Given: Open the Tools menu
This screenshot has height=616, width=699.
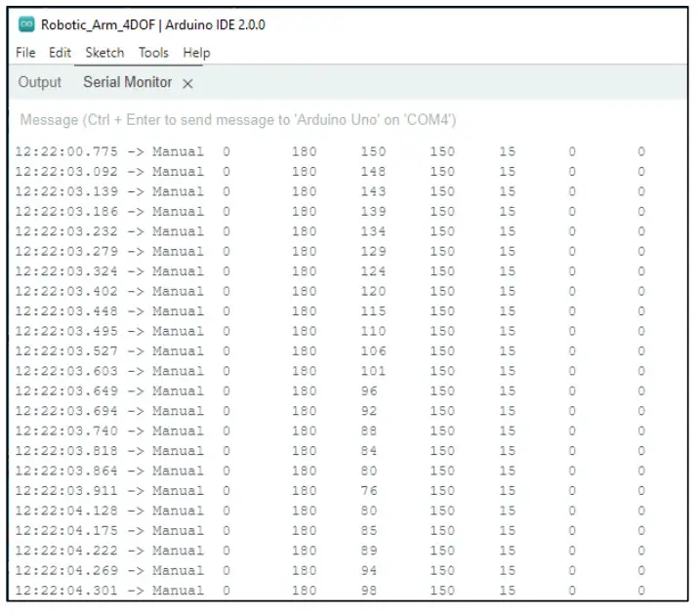Looking at the screenshot, I should (153, 53).
